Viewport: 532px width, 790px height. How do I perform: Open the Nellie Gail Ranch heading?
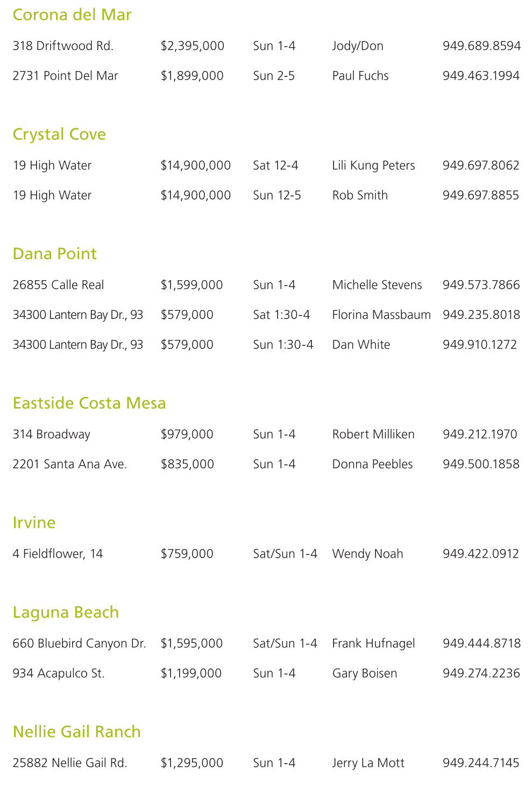[76, 731]
